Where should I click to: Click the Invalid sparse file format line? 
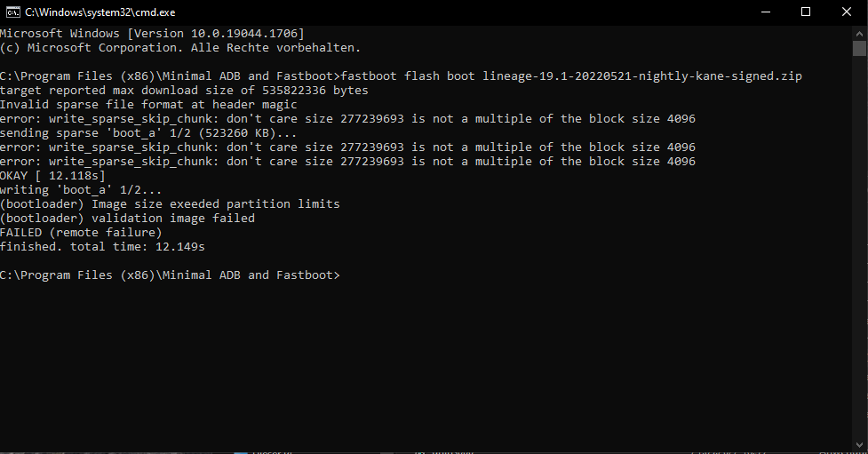[148, 105]
